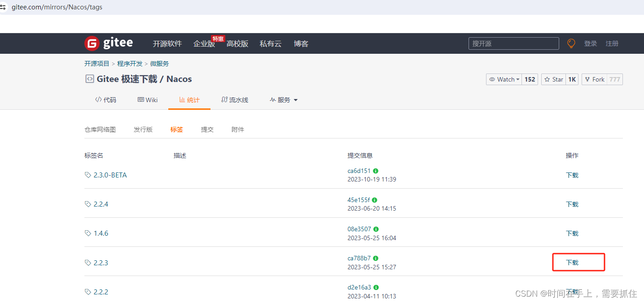
Task: Open commit ca788b7
Action: point(359,258)
